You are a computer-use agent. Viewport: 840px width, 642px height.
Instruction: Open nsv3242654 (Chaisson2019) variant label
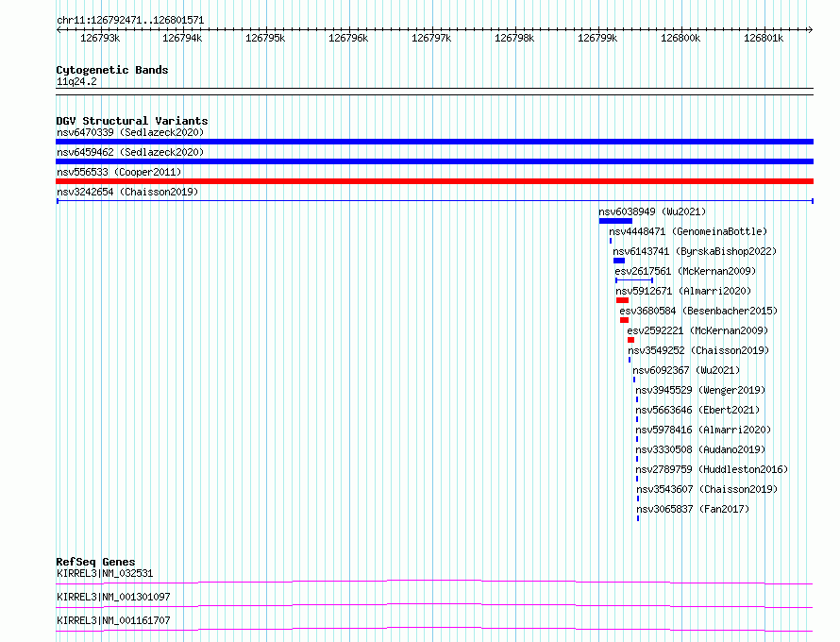(x=127, y=192)
